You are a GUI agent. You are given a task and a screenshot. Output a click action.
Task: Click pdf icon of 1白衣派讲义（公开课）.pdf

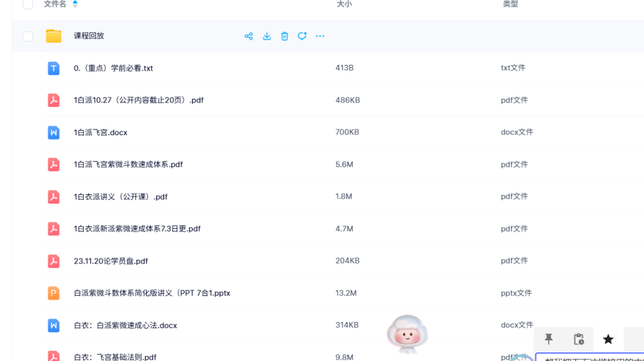click(53, 197)
